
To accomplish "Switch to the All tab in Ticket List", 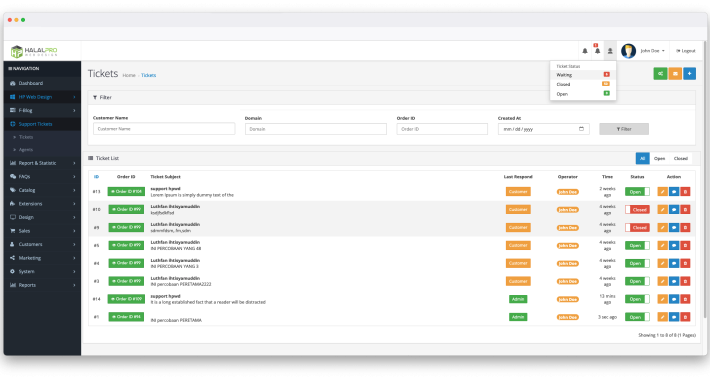I will coord(642,159).
